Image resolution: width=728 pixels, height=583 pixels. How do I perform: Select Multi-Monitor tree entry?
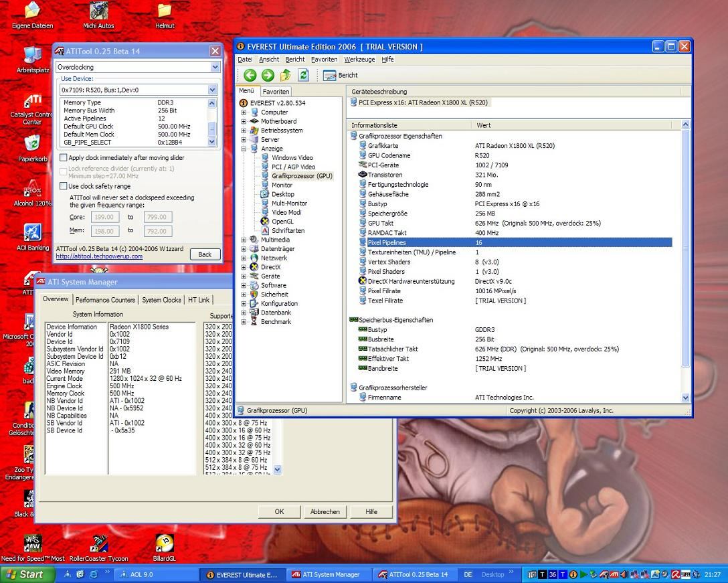(289, 203)
